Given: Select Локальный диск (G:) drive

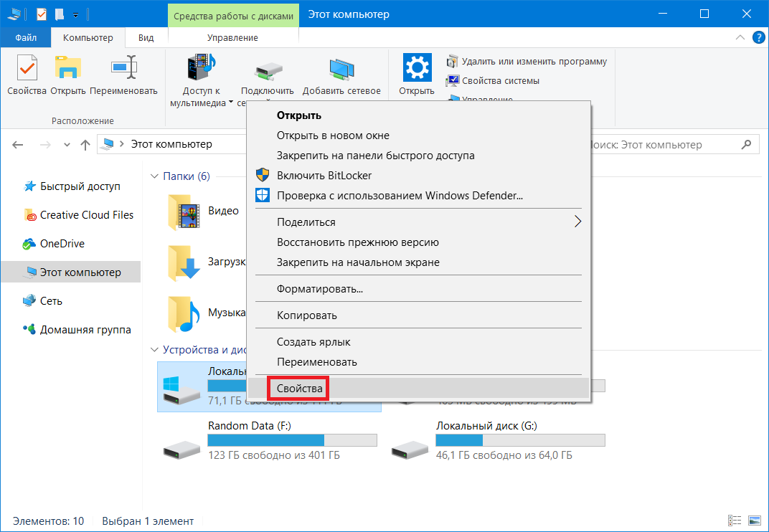Looking at the screenshot, I should [x=498, y=440].
